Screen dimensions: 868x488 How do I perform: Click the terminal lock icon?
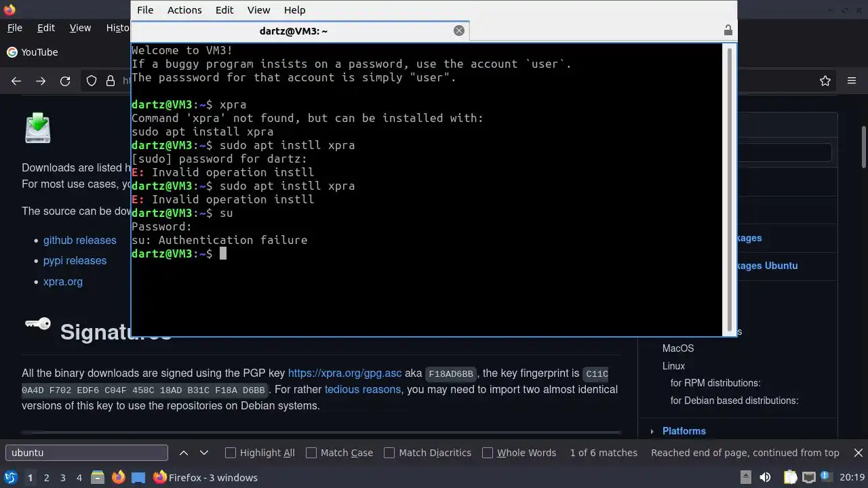pyautogui.click(x=728, y=30)
